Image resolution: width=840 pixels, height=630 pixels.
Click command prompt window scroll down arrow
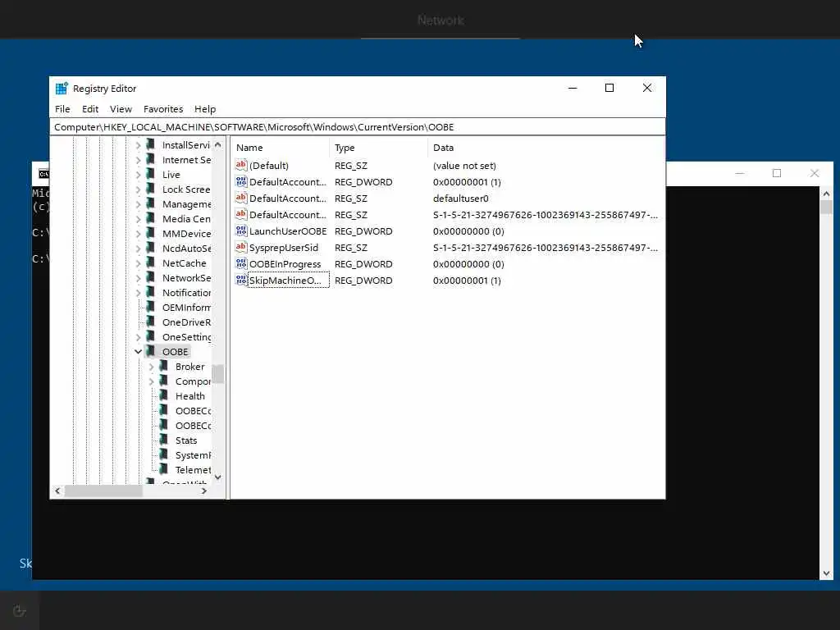826,573
